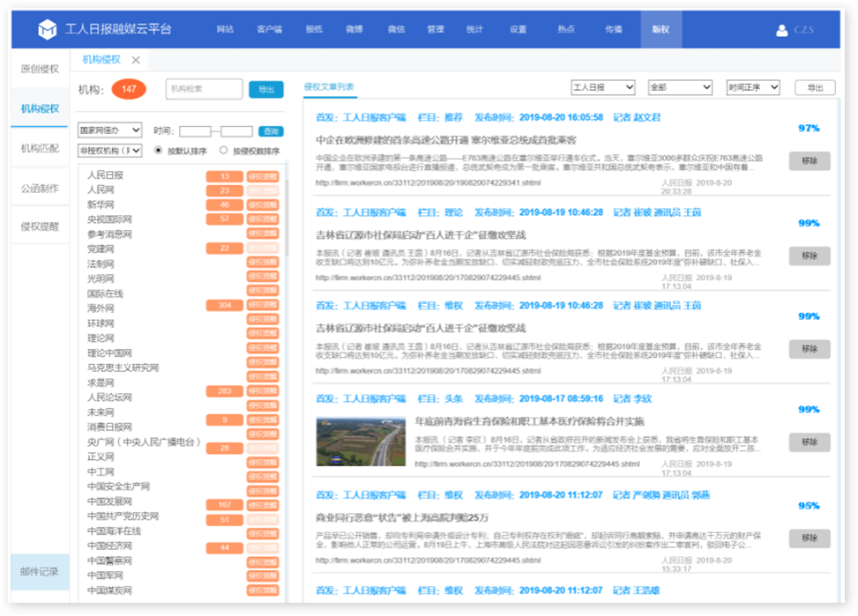Click 移除 for the 95% article
Viewport: 858px width, 616px height.
pyautogui.click(x=810, y=538)
